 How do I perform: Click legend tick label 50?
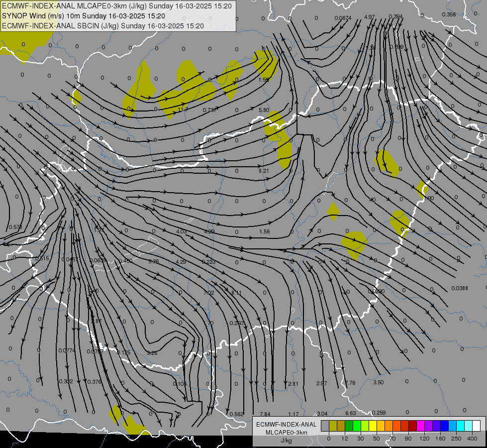click(x=377, y=439)
